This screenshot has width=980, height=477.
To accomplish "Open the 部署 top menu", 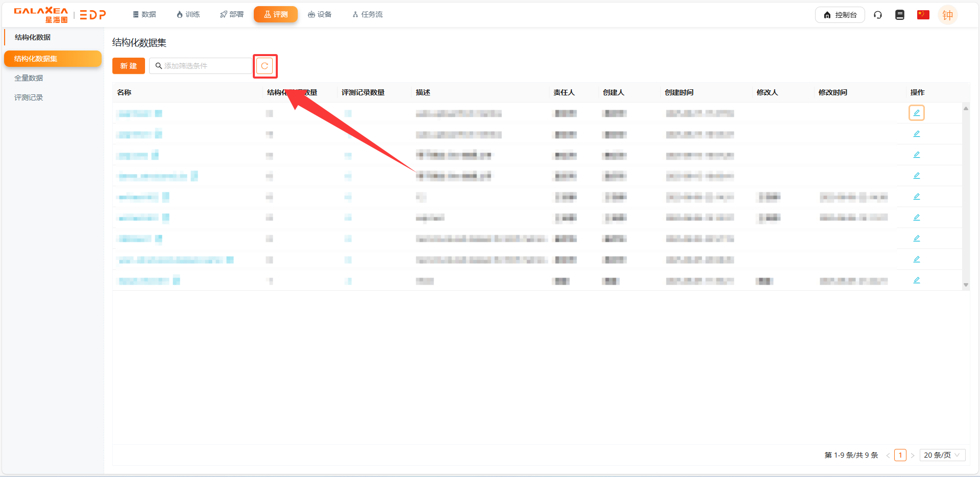I will coord(231,14).
